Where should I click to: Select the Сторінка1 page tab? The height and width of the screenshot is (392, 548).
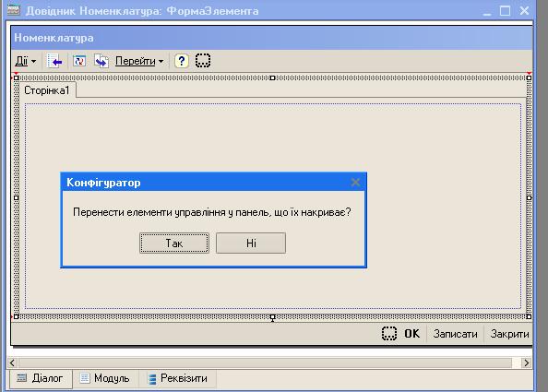(47, 90)
